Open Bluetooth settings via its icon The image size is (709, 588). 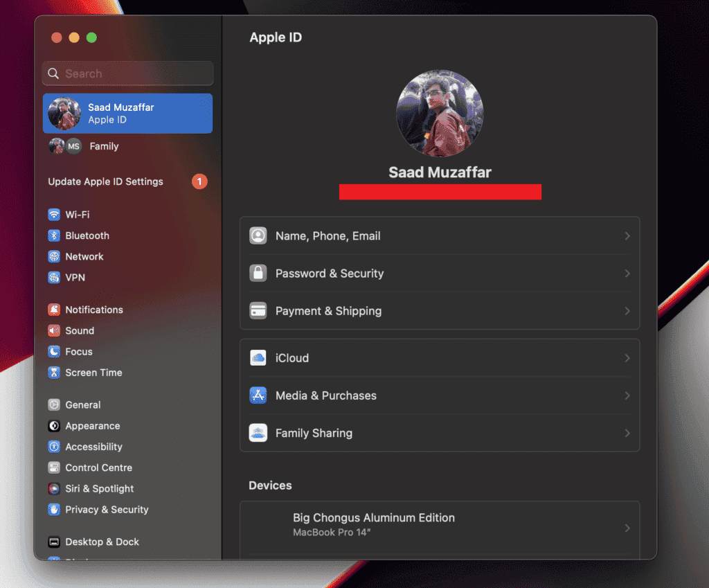point(54,235)
